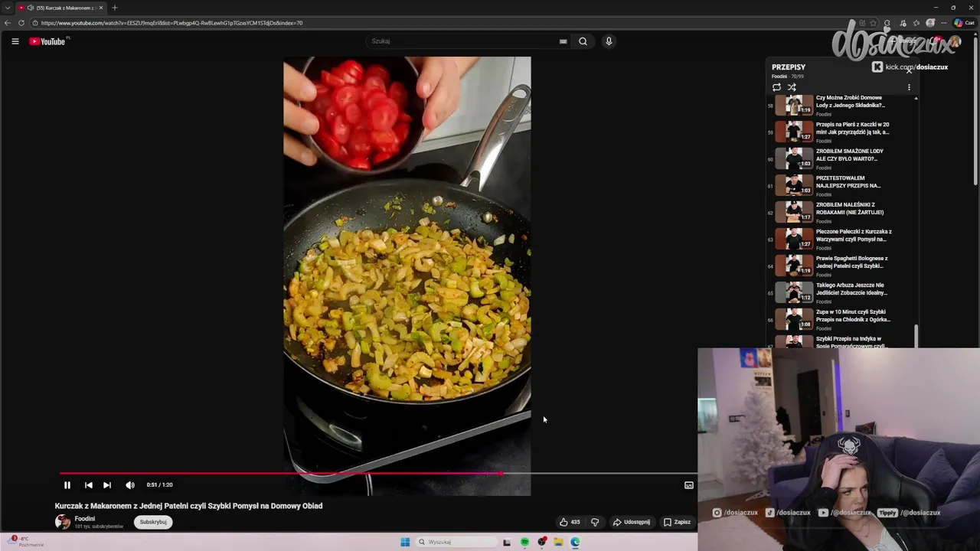This screenshot has height=551, width=980.
Task: Click the browser address bar URL
Action: pos(171,23)
